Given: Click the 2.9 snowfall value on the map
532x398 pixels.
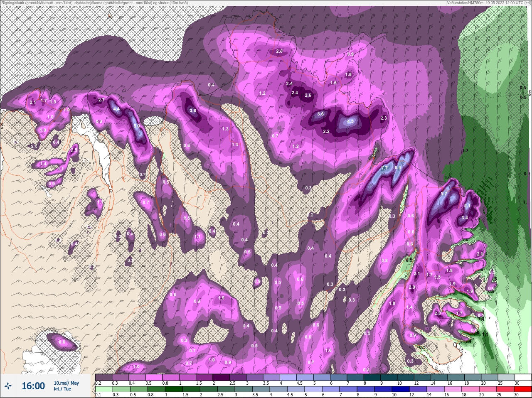Looking at the screenshot, I should [412, 287].
